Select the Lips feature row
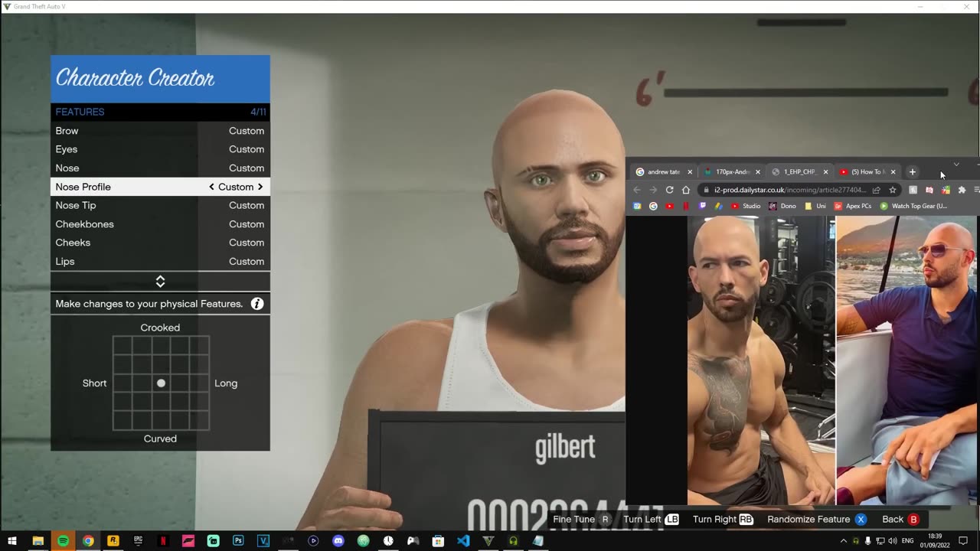 coord(160,261)
